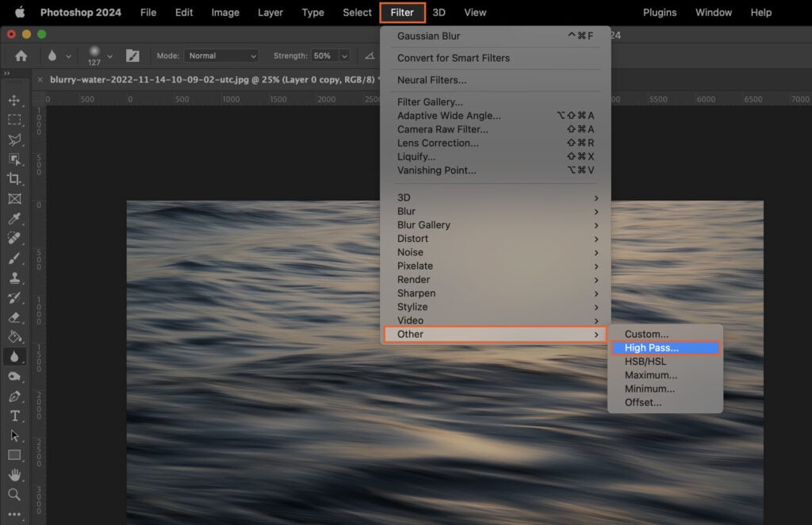Viewport: 812px width, 525px height.
Task: Click the blurry-water document tab
Action: [198, 80]
